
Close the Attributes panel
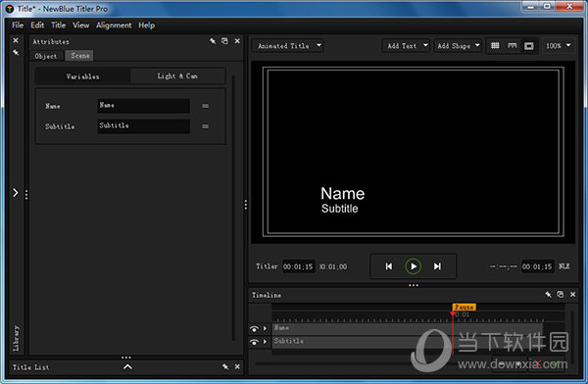click(x=237, y=41)
